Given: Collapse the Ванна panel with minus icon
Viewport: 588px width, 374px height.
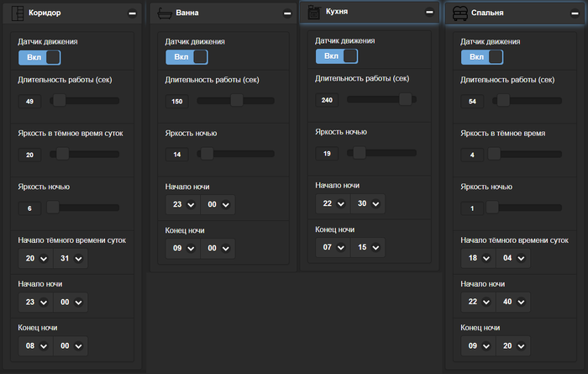Looking at the screenshot, I should pos(287,13).
